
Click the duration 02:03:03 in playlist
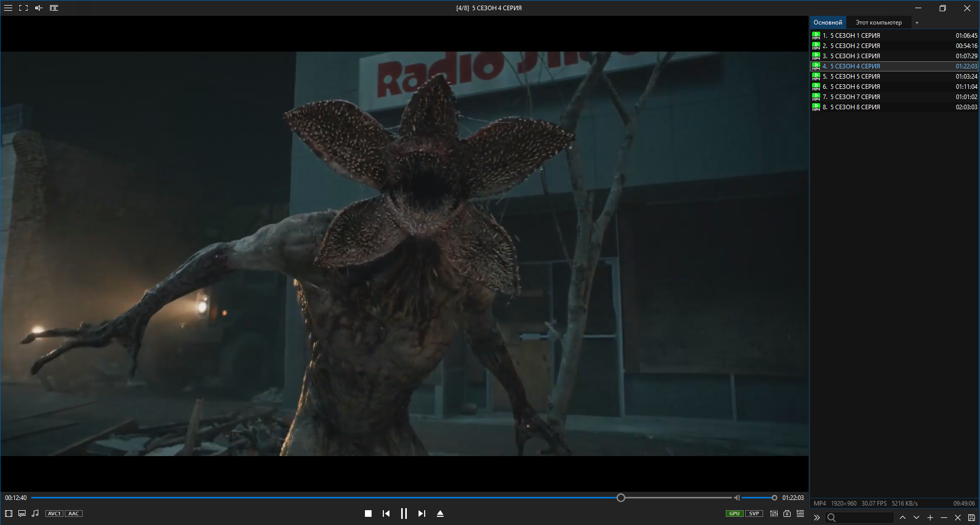pos(966,107)
